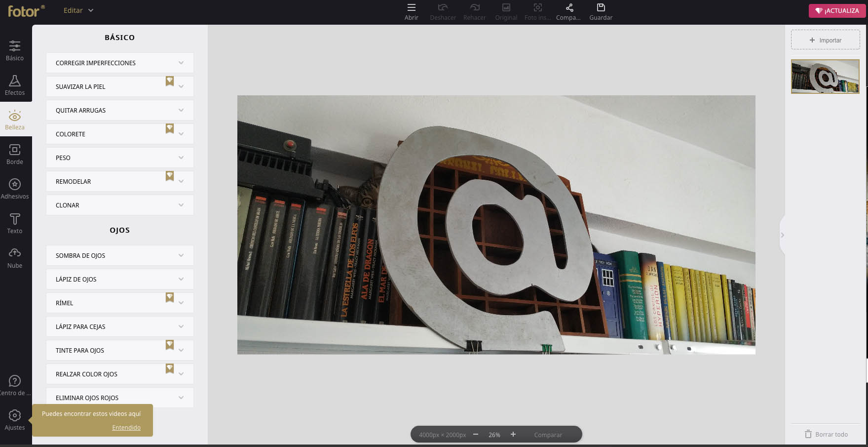Click the Guardar icon in the toolbar

tap(601, 11)
